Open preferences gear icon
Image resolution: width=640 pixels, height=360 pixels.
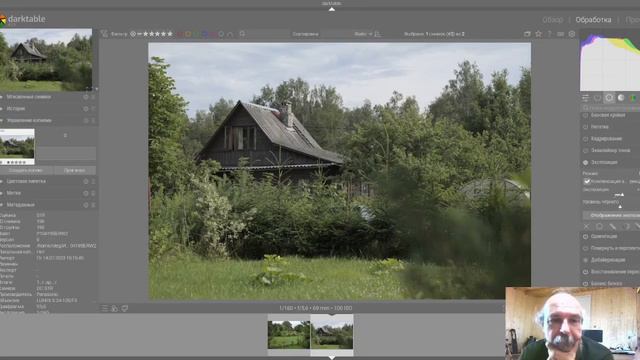[x=572, y=34]
